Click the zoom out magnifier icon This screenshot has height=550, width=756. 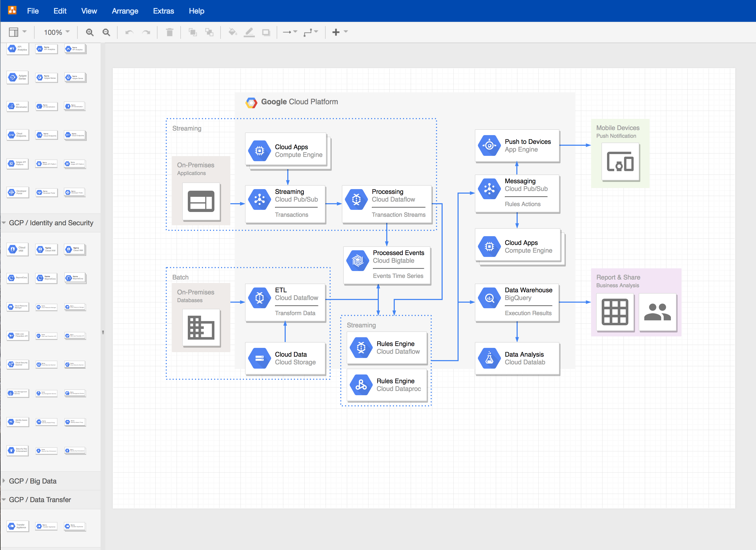point(106,32)
